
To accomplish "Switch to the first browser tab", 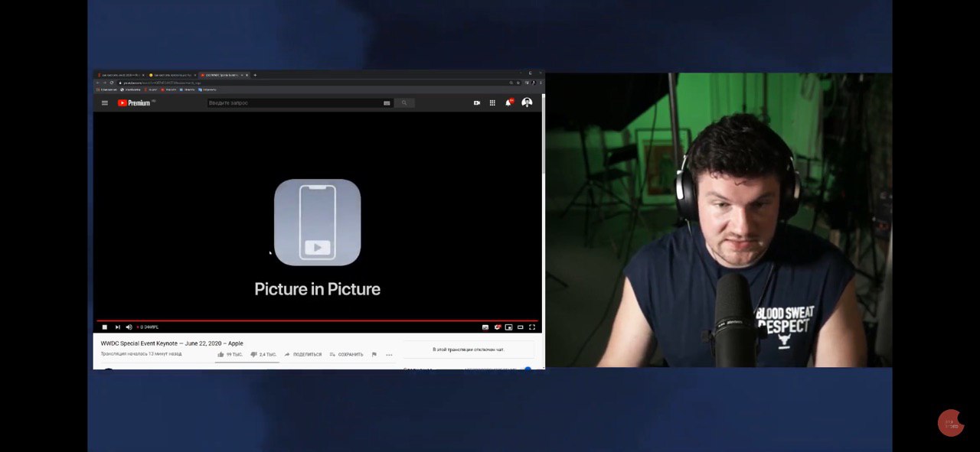I will click(120, 75).
